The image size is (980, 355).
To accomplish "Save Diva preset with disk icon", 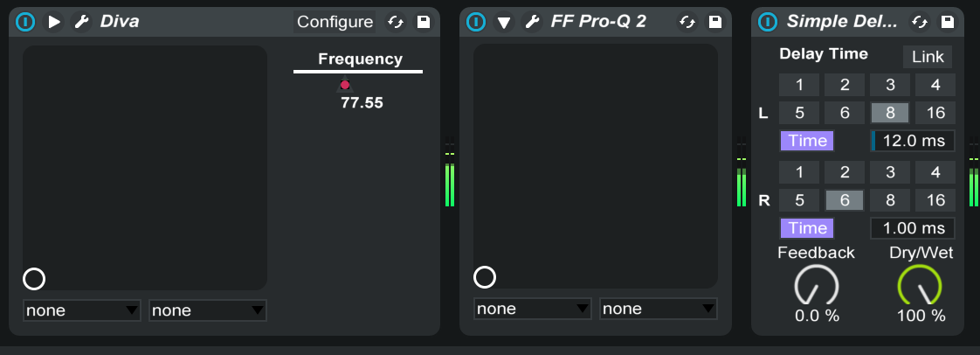I will (x=423, y=22).
